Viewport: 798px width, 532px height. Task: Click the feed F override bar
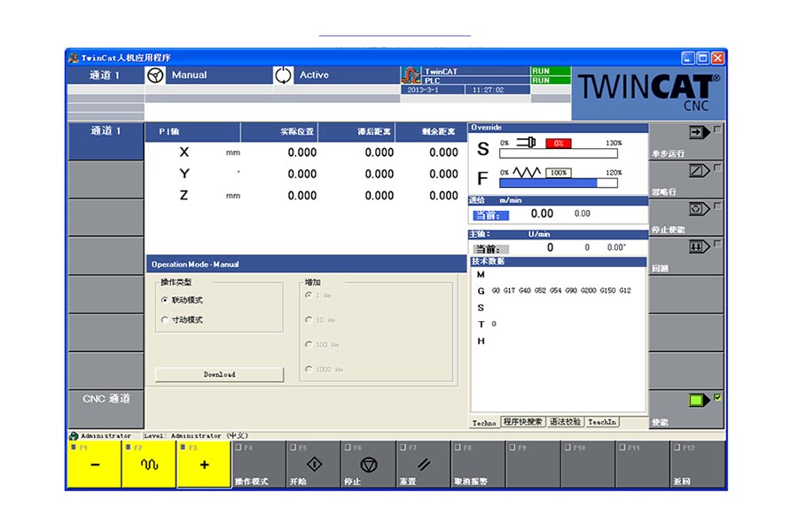tap(559, 183)
